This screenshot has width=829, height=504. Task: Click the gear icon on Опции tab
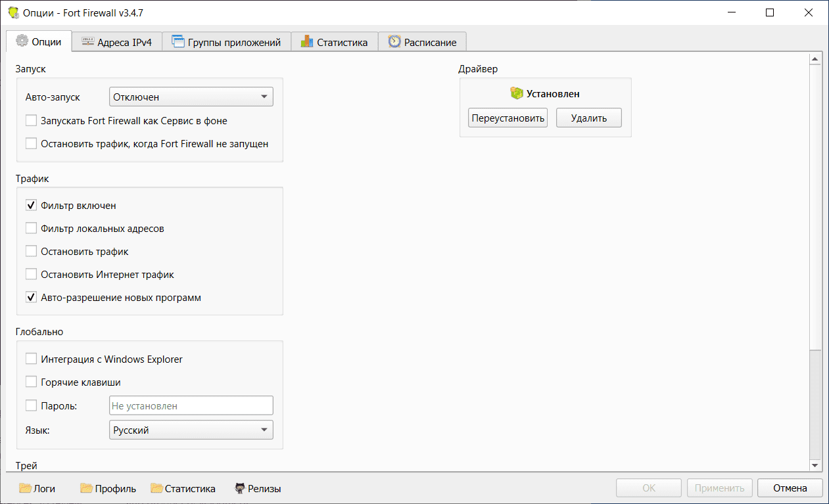click(22, 41)
